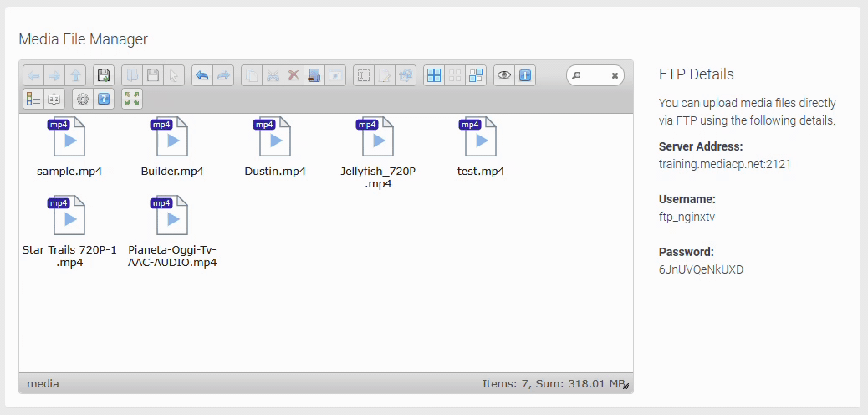Image resolution: width=868 pixels, height=415 pixels.
Task: Click the Star Trails 720P-1.mp4 name label
Action: pos(69,256)
